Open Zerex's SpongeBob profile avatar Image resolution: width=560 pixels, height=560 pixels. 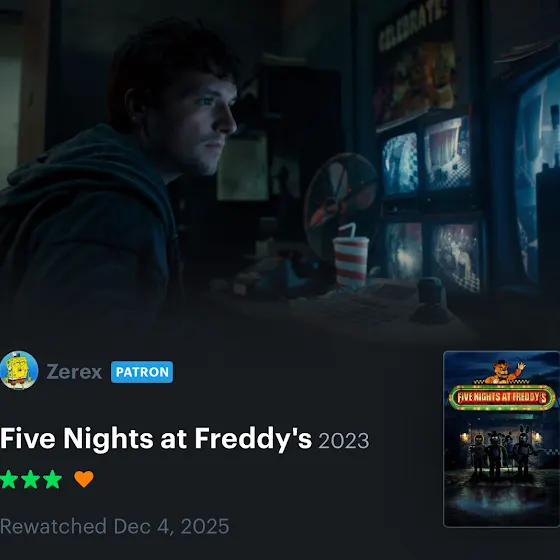19,370
